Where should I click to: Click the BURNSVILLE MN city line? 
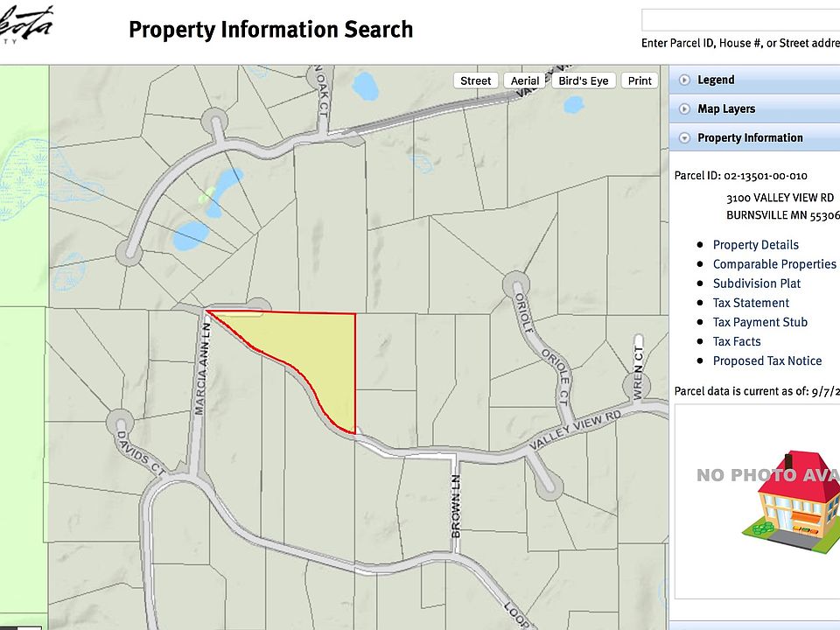click(782, 215)
